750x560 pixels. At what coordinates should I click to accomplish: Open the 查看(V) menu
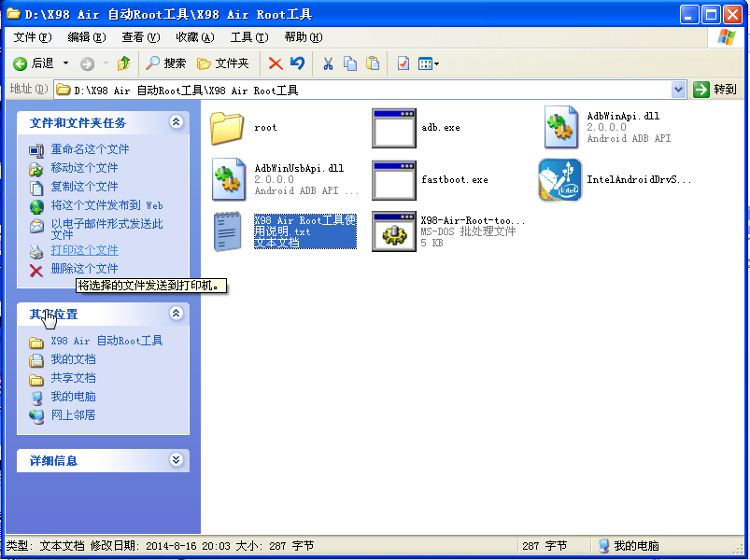pos(141,36)
